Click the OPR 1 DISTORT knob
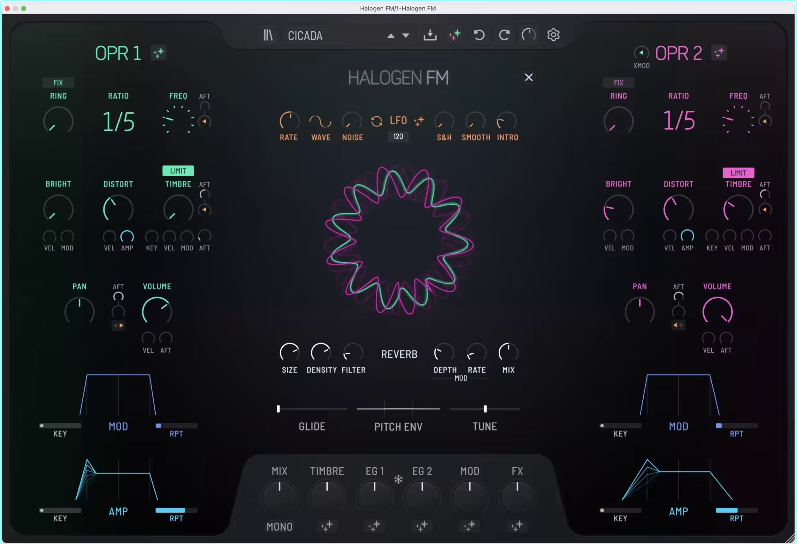The width and height of the screenshot is (797, 544). 118,209
